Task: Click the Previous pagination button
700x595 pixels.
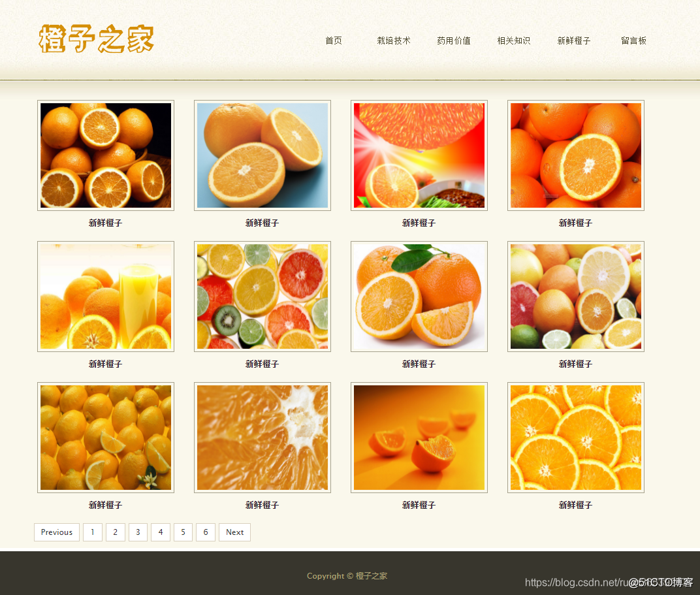Action: 56,532
